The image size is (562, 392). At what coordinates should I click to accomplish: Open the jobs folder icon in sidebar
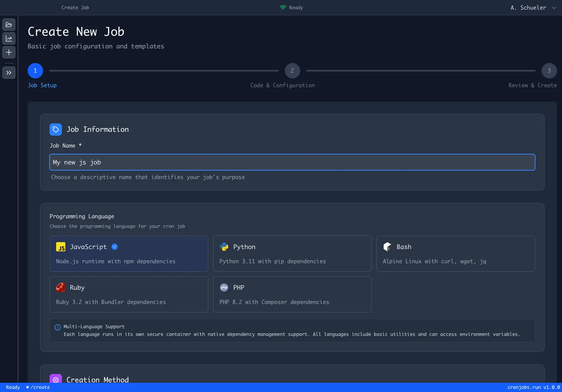(x=8, y=25)
